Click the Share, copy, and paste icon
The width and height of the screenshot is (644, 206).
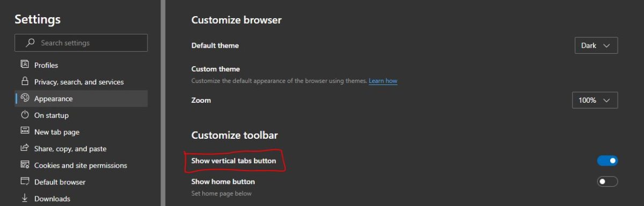25,148
